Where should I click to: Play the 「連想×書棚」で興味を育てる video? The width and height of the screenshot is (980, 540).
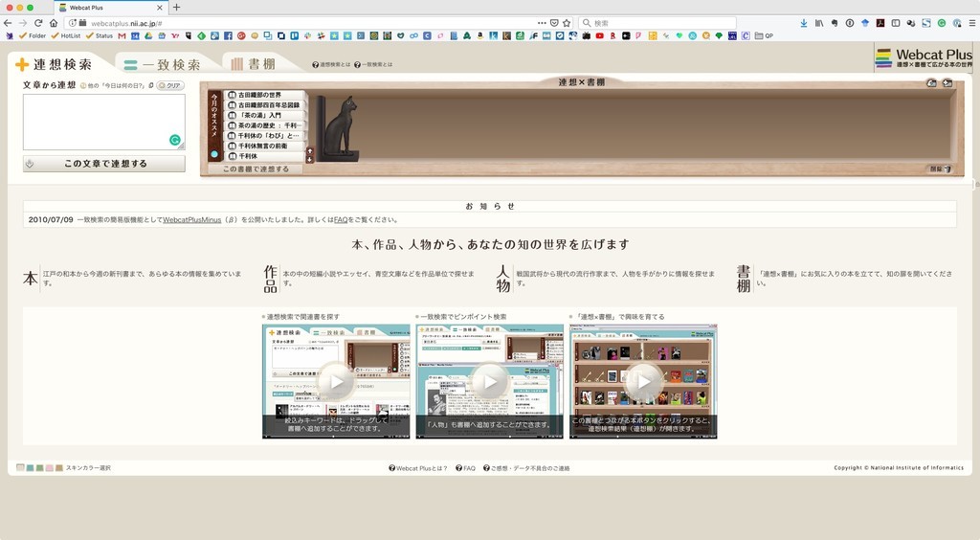[x=644, y=381]
